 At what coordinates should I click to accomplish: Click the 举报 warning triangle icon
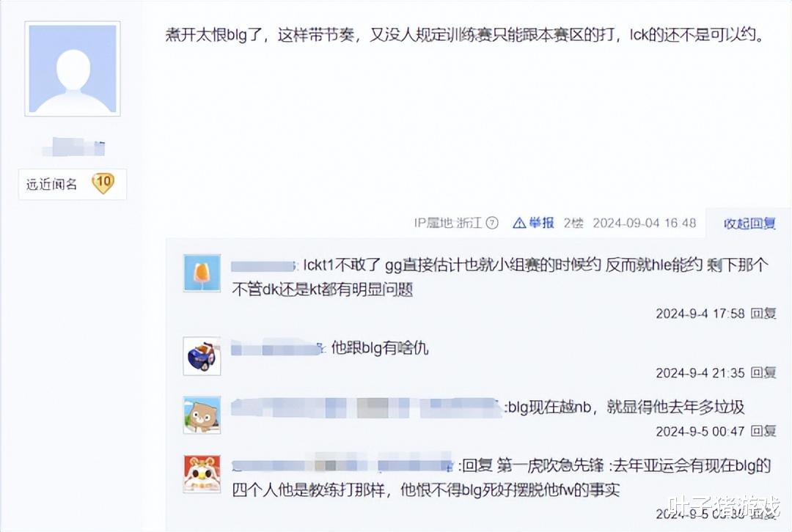click(x=519, y=223)
